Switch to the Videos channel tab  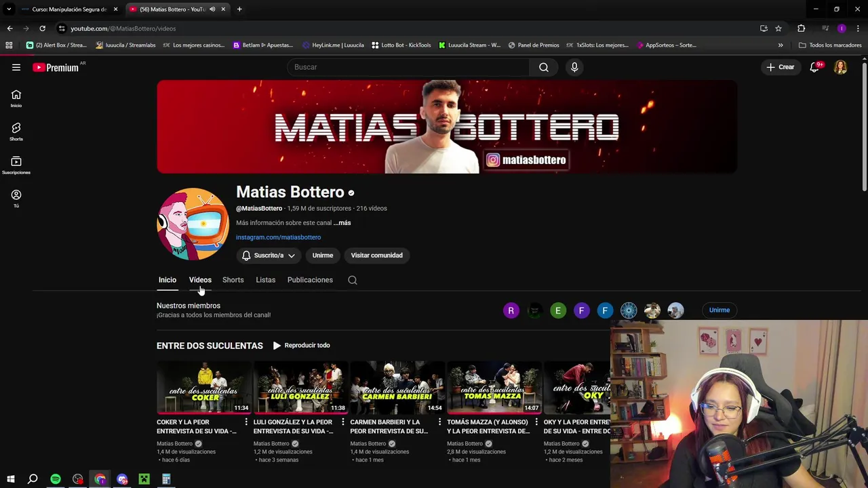[200, 280]
